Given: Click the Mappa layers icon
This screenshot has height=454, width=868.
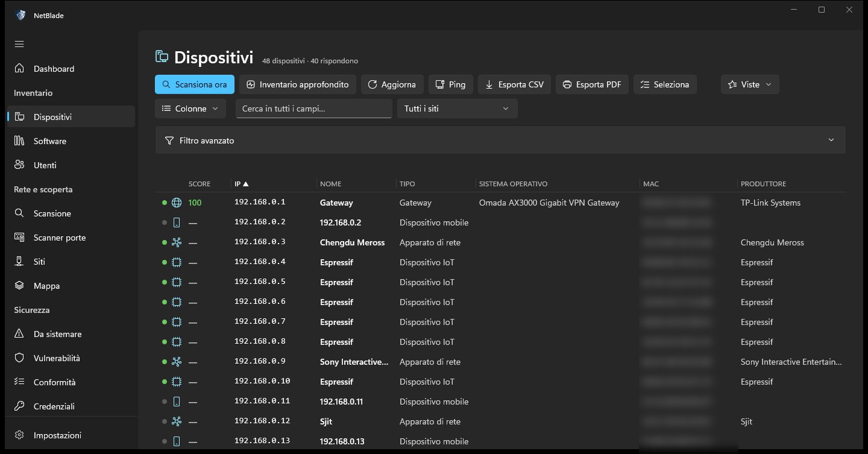Looking at the screenshot, I should click(x=20, y=286).
